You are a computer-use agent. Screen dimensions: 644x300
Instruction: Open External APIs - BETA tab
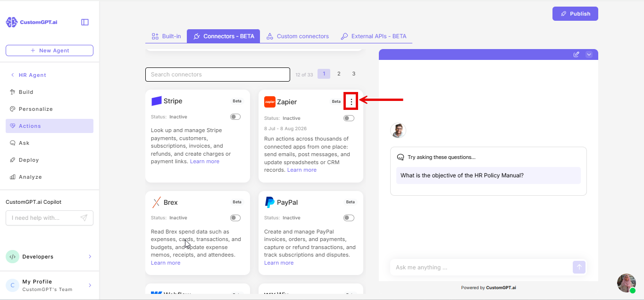(374, 36)
